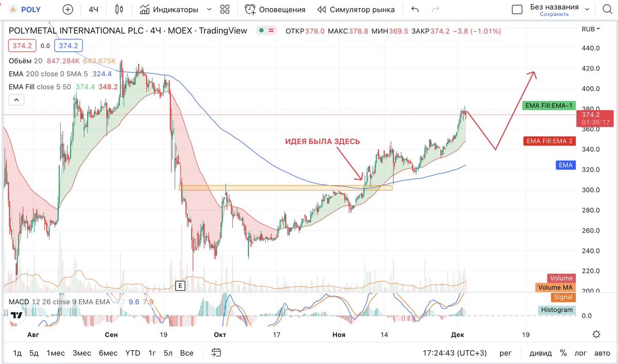Set range to 1г
The width and height of the screenshot is (618, 364).
coord(152,353)
